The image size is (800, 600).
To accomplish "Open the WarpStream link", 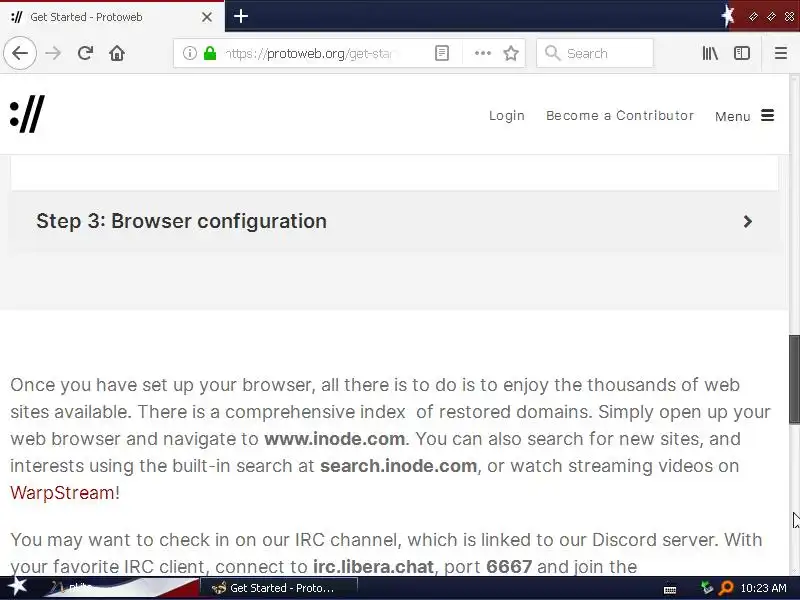I will click(x=62, y=492).
